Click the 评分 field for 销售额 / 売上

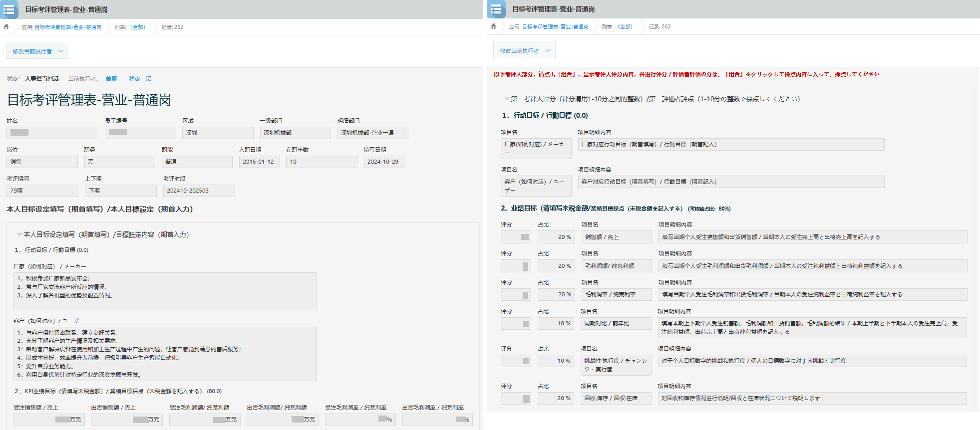pyautogui.click(x=516, y=237)
